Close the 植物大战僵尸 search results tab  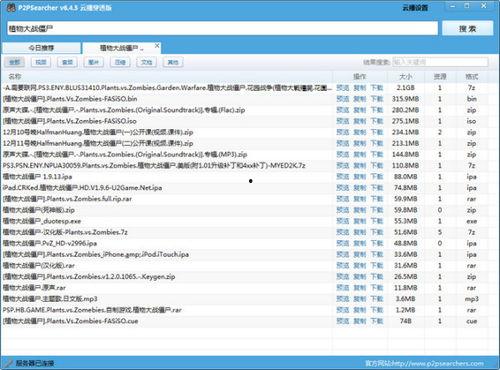coord(157,46)
